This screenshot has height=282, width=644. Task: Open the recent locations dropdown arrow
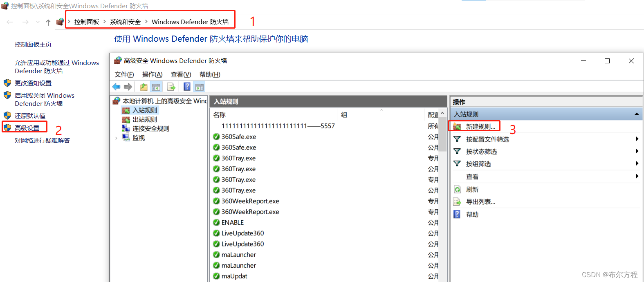[38, 22]
